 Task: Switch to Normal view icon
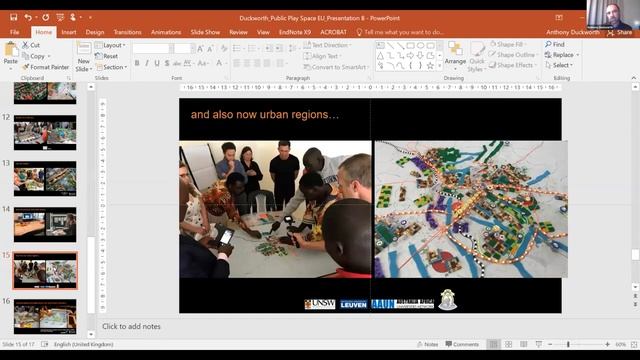[x=493, y=344]
